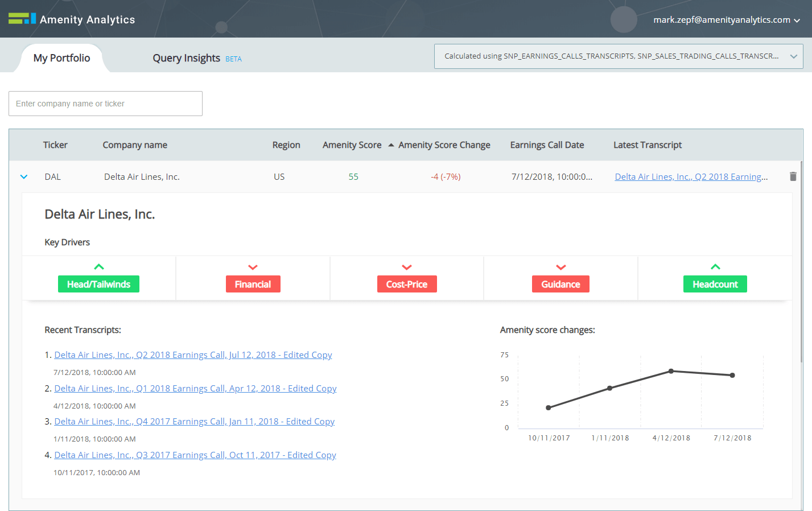Open Q4 2017 Earnings Call Jan 11 transcript
812x511 pixels.
194,422
